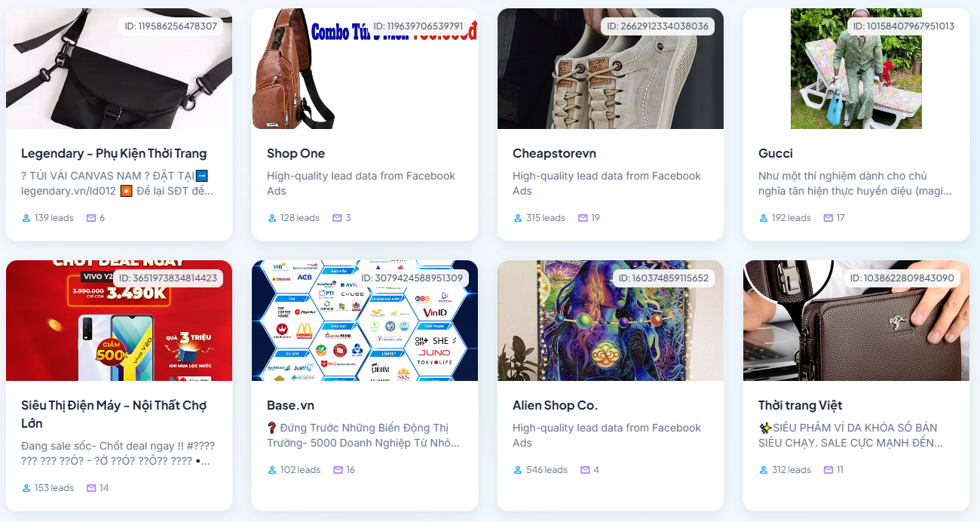The image size is (980, 522).
Task: Open the Gucci page title
Action: coord(776,153)
